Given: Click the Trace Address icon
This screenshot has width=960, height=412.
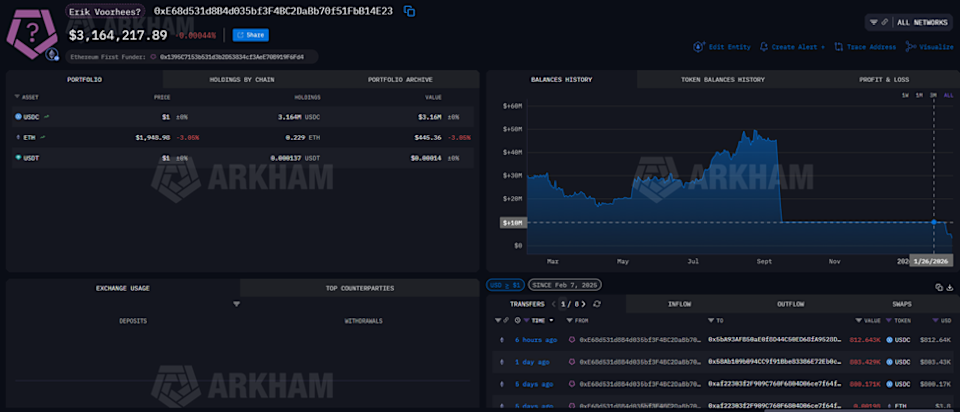Looking at the screenshot, I should (x=839, y=47).
